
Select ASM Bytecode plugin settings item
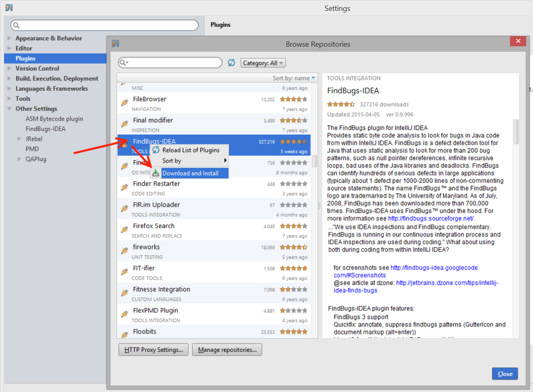54,119
